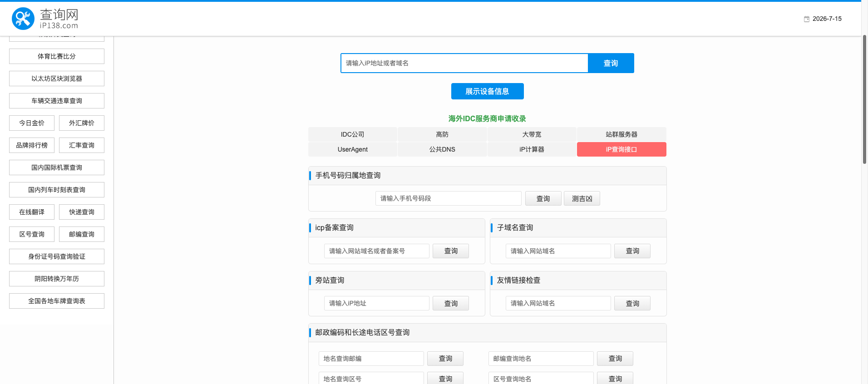The image size is (868, 384).
Task: Open 外汇牌价 in the sidebar
Action: click(82, 123)
